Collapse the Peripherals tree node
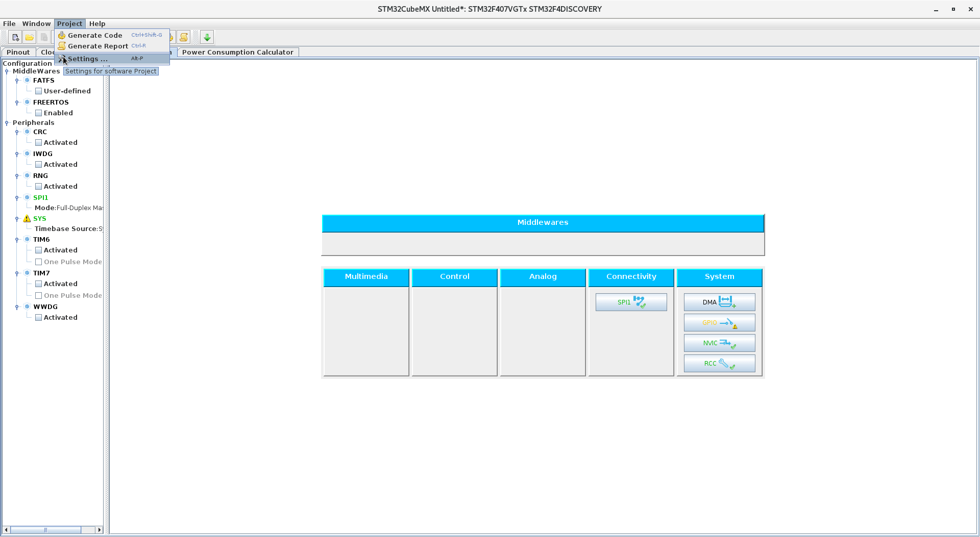Viewport: 980px width, 537px height. pyautogui.click(x=7, y=123)
